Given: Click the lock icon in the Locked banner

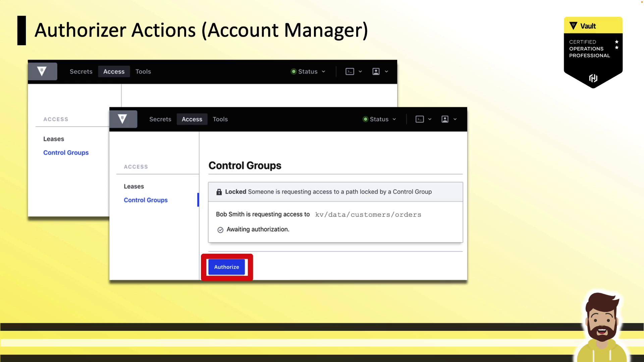Looking at the screenshot, I should [x=219, y=192].
